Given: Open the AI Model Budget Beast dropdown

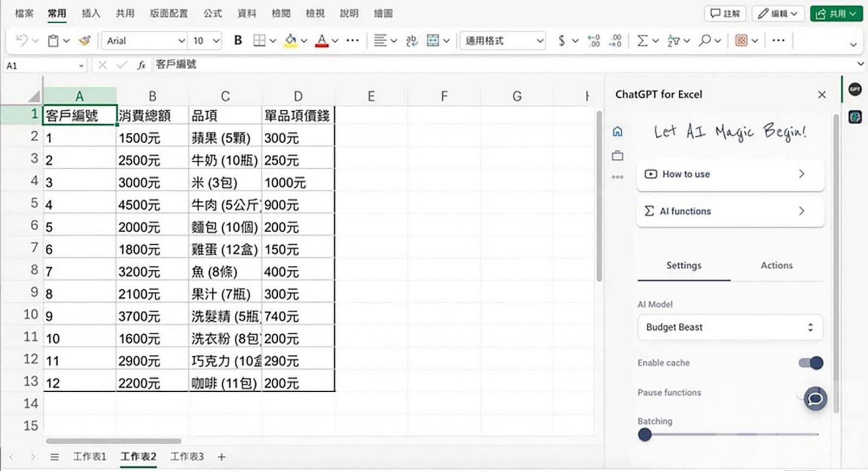Looking at the screenshot, I should (730, 327).
